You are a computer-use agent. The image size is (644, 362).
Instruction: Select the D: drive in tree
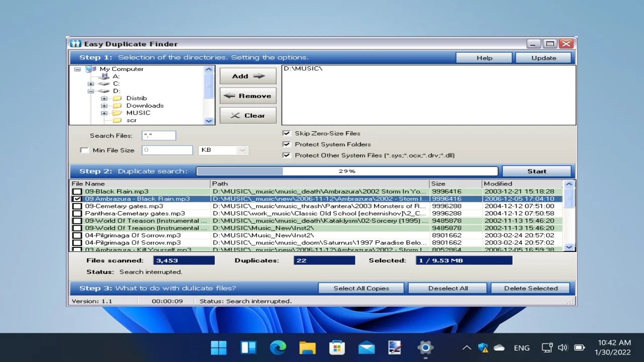[x=116, y=91]
